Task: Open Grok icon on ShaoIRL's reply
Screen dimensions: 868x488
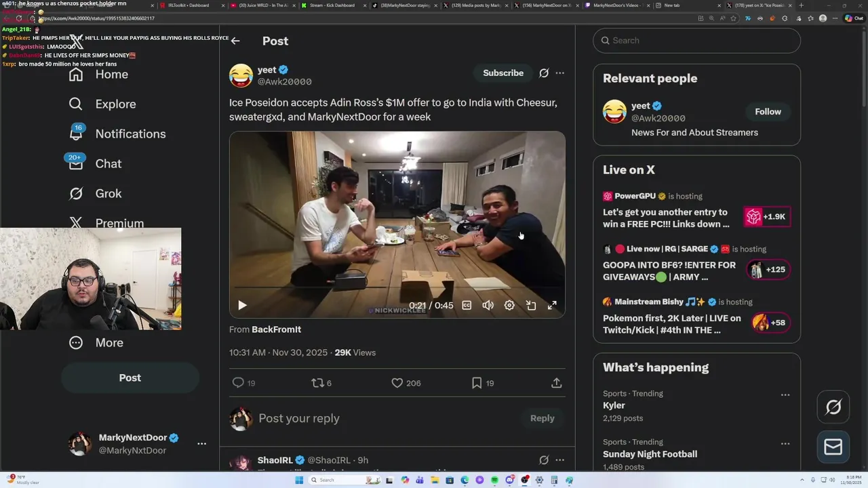Action: click(x=544, y=460)
